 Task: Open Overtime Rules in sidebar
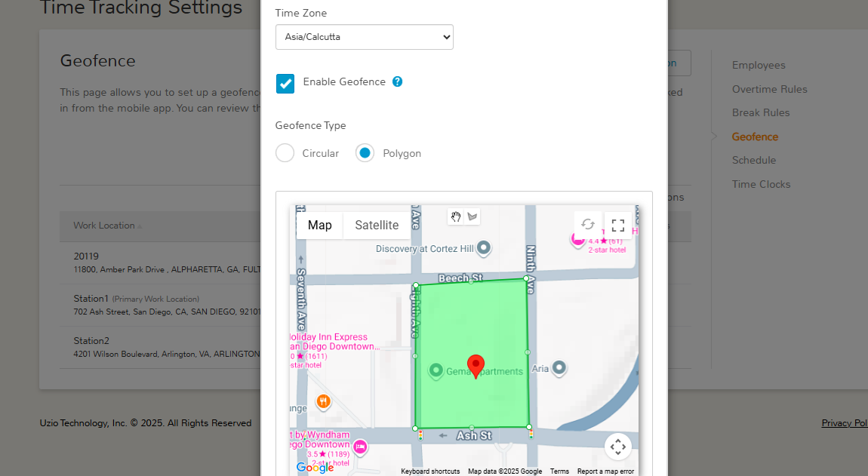(x=769, y=89)
